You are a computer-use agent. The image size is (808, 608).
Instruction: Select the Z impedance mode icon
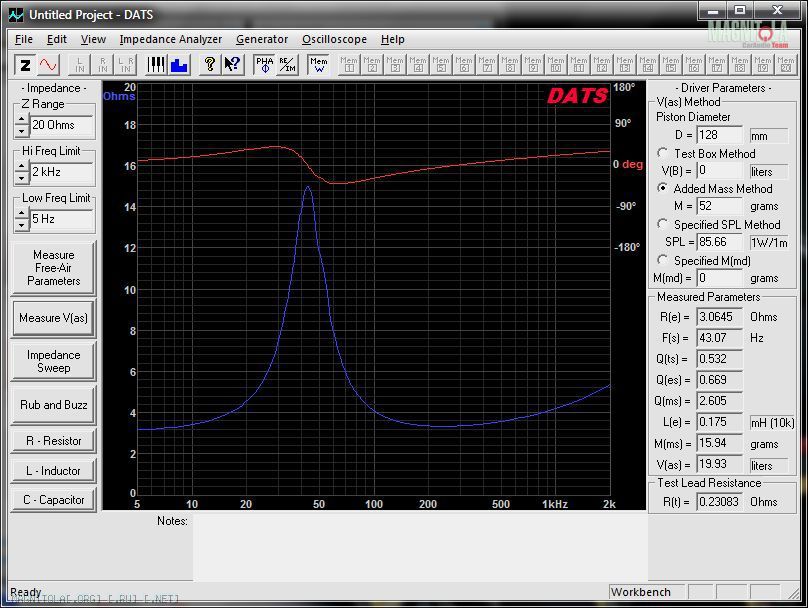[25, 65]
